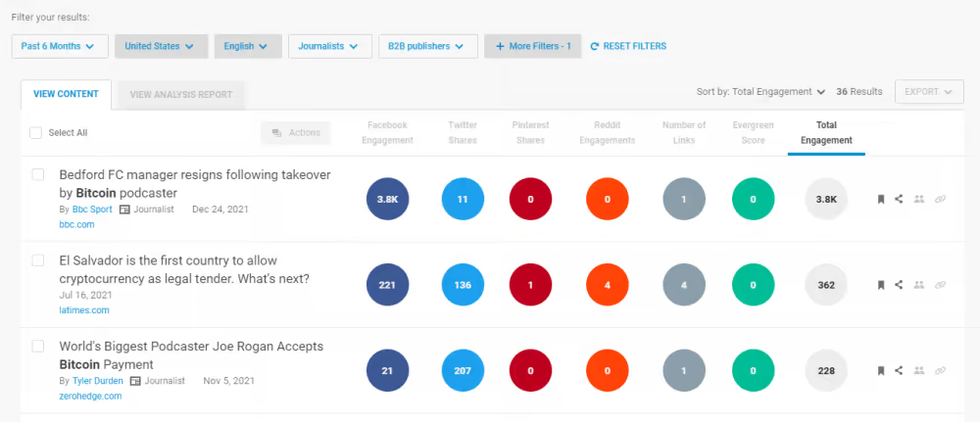This screenshot has width=980, height=422.
Task: Open the Bedford FC manager resigns article
Action: click(x=195, y=183)
